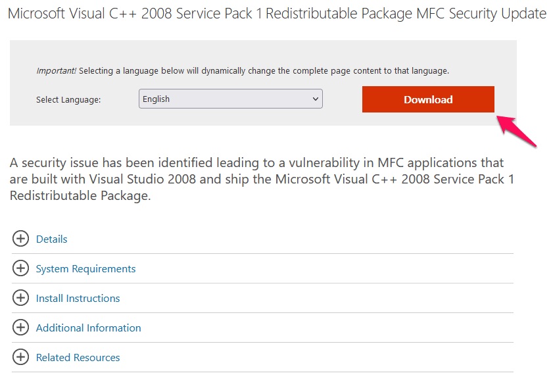Expand the Details plus icon
The image size is (551, 392).
pyautogui.click(x=21, y=239)
